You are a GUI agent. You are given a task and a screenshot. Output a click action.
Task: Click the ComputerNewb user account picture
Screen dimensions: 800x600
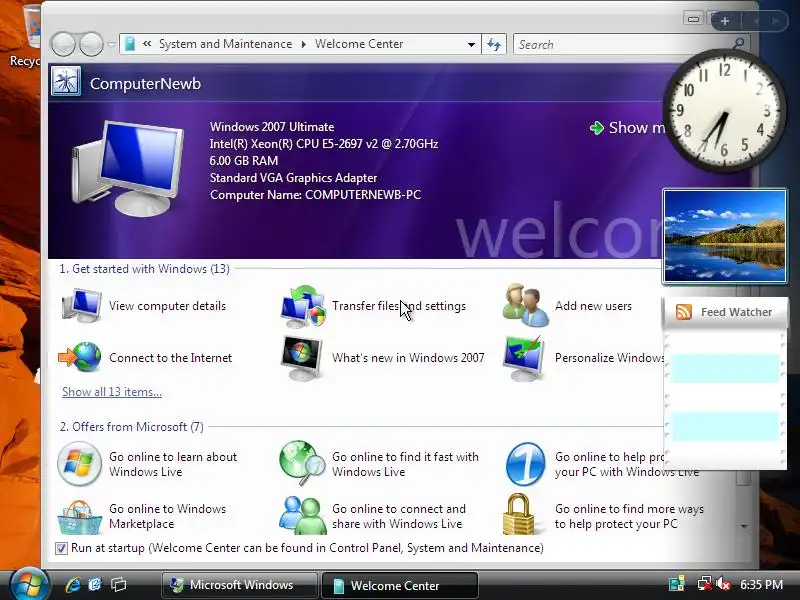pos(66,82)
